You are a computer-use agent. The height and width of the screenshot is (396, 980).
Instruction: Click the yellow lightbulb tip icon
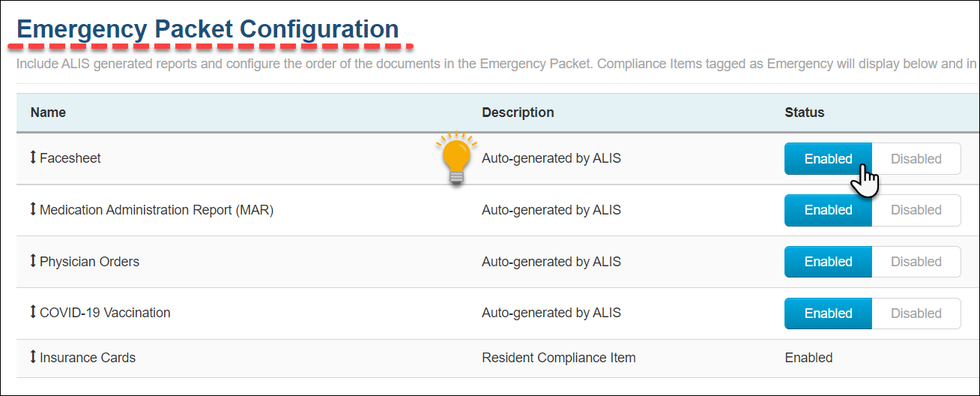(456, 159)
